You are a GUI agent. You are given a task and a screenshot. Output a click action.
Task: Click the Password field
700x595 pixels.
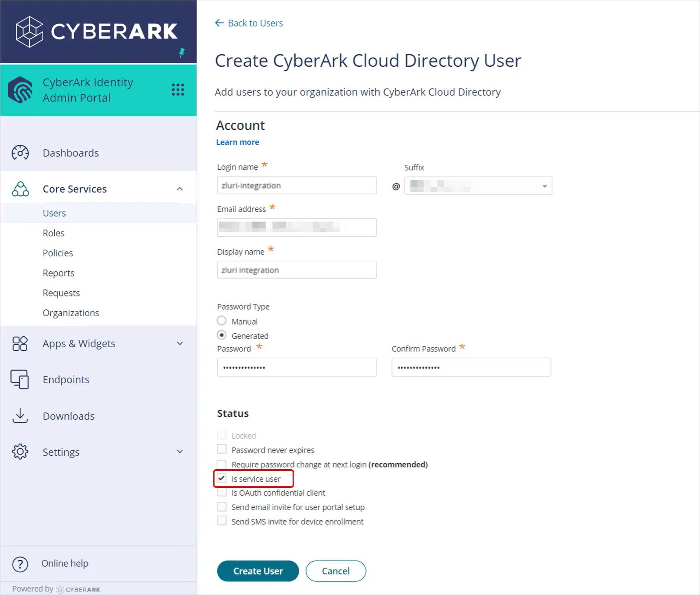(x=297, y=367)
